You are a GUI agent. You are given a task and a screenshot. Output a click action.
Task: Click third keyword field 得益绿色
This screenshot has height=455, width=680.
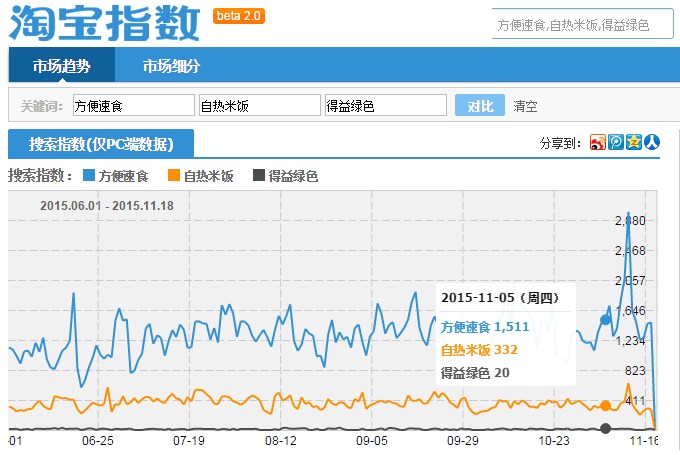tap(385, 106)
